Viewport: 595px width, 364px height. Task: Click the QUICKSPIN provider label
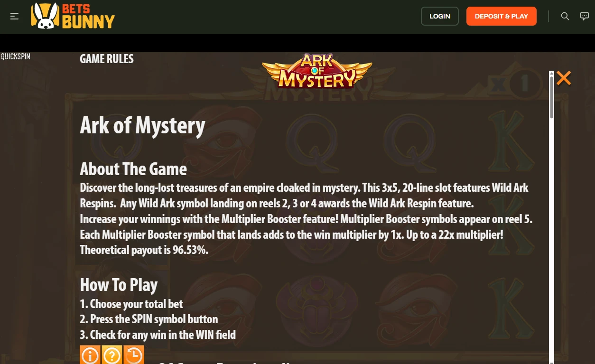[x=16, y=56]
